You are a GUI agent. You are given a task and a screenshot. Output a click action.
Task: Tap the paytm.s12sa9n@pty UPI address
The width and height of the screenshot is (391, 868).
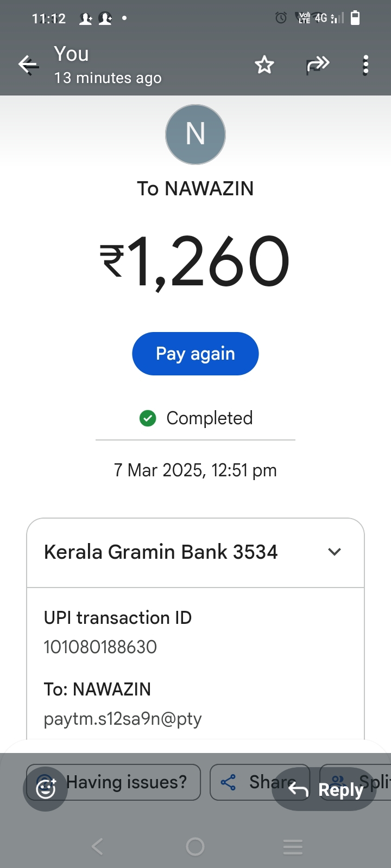coord(123,719)
